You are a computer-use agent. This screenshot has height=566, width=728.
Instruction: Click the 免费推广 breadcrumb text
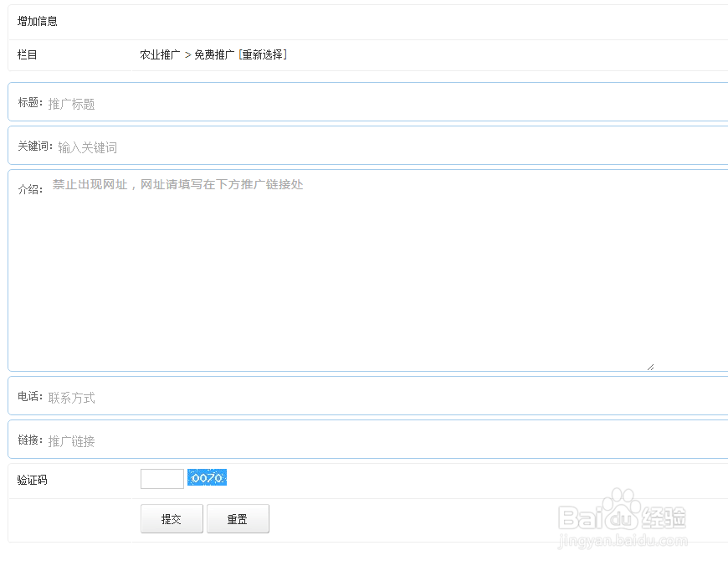[214, 54]
